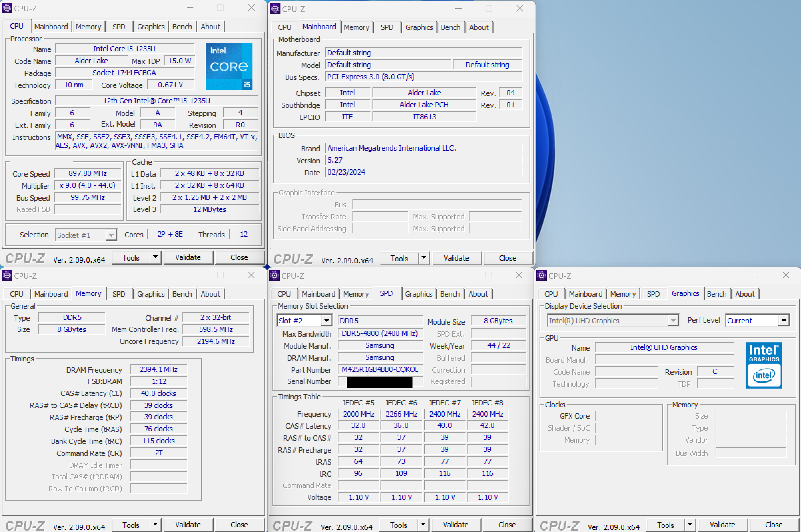Click Validate button in Memory window

coord(188,525)
